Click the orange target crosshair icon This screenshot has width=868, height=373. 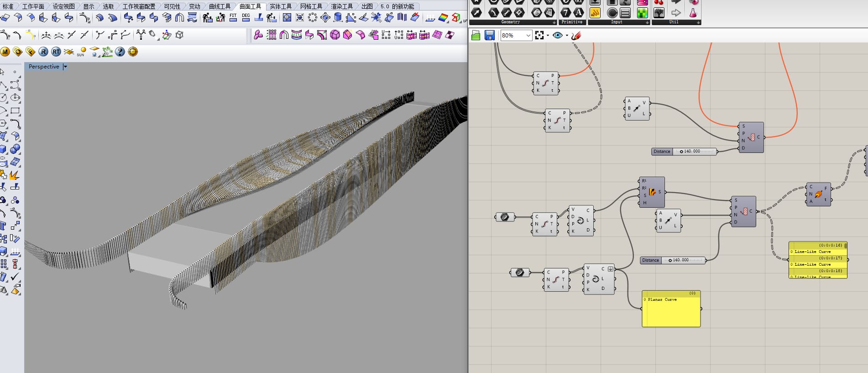click(133, 52)
